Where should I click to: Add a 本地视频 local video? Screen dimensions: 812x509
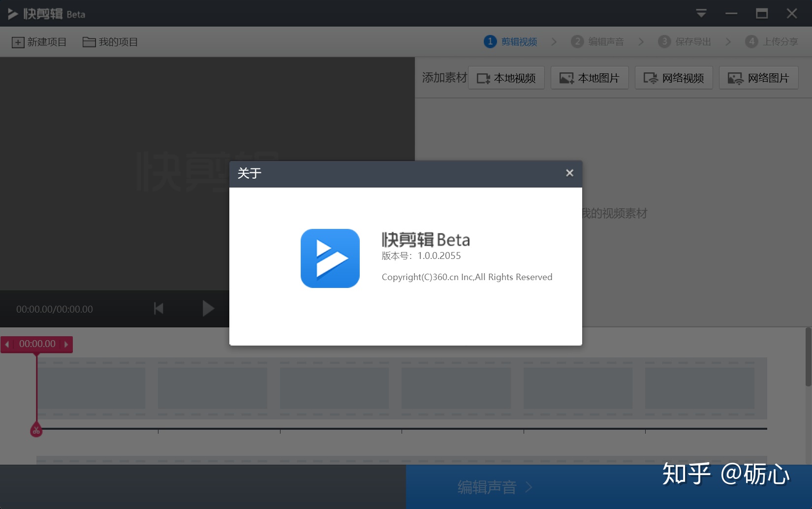coord(506,78)
